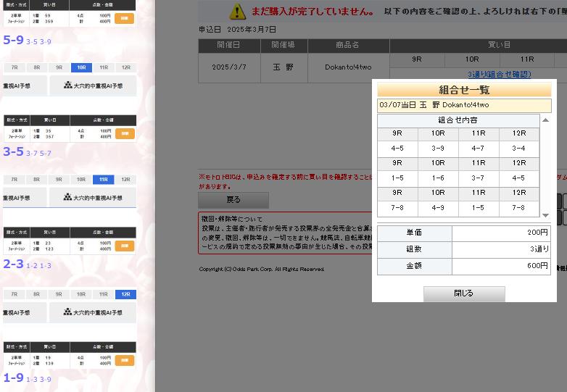Click the podium icon below the highlighted 11R tab
Viewport: 567px width, 392px height.
pos(67,197)
